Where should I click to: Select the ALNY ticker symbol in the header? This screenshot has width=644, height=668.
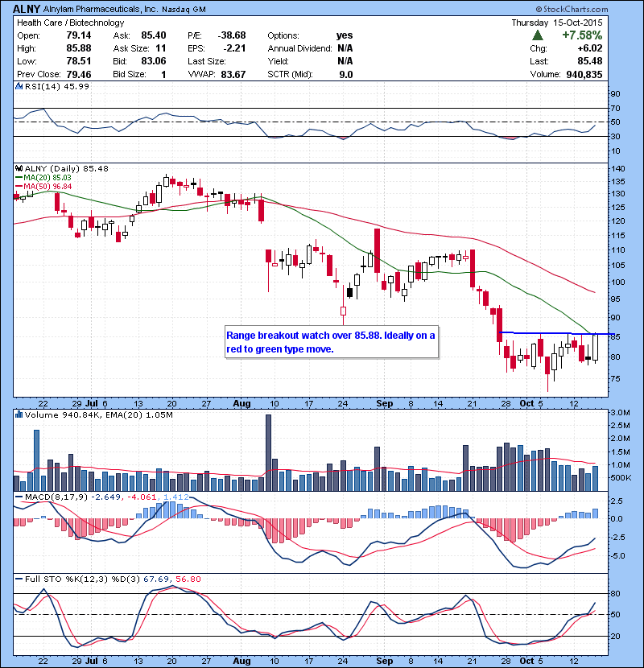pos(27,9)
